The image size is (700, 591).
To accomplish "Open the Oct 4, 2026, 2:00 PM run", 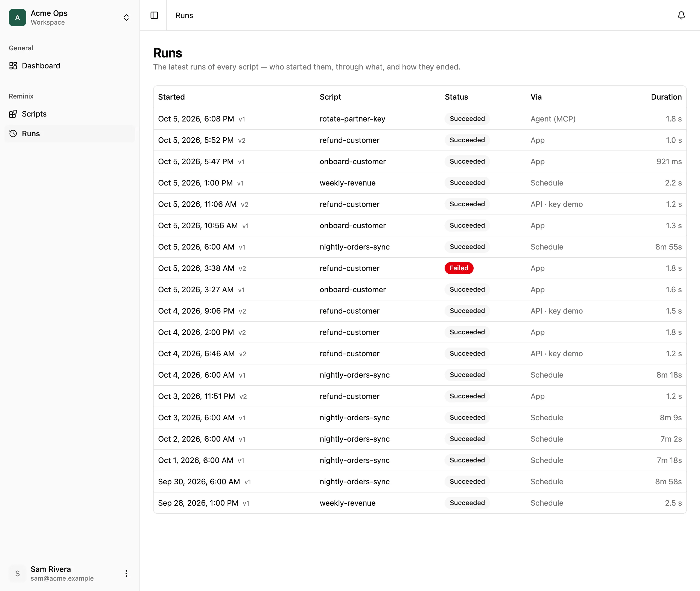I will coord(420,332).
